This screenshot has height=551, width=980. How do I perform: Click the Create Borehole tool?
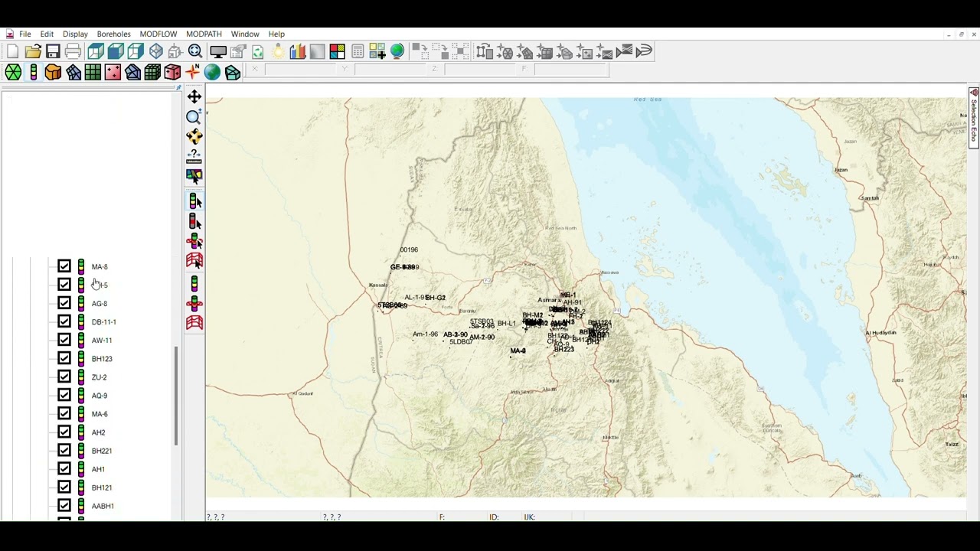pos(194,284)
